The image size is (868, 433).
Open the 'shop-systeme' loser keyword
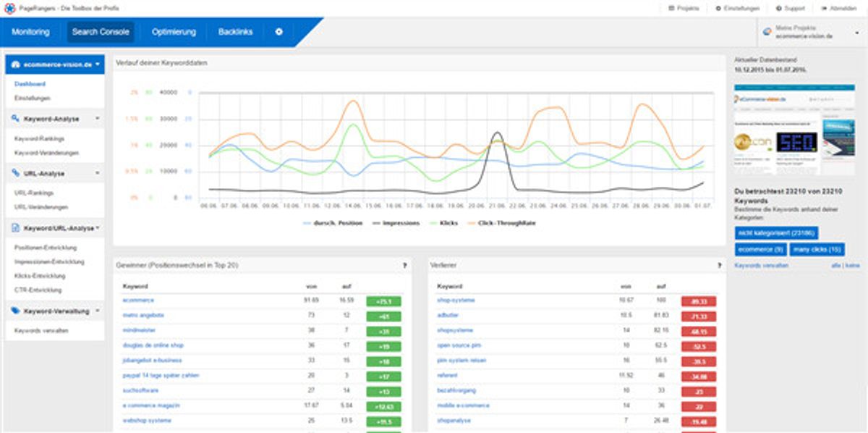(456, 300)
